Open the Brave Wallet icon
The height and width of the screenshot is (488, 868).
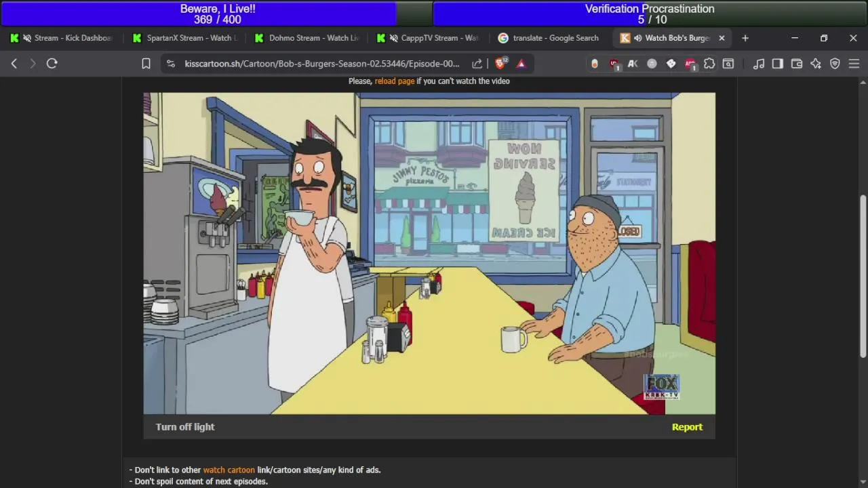[797, 64]
